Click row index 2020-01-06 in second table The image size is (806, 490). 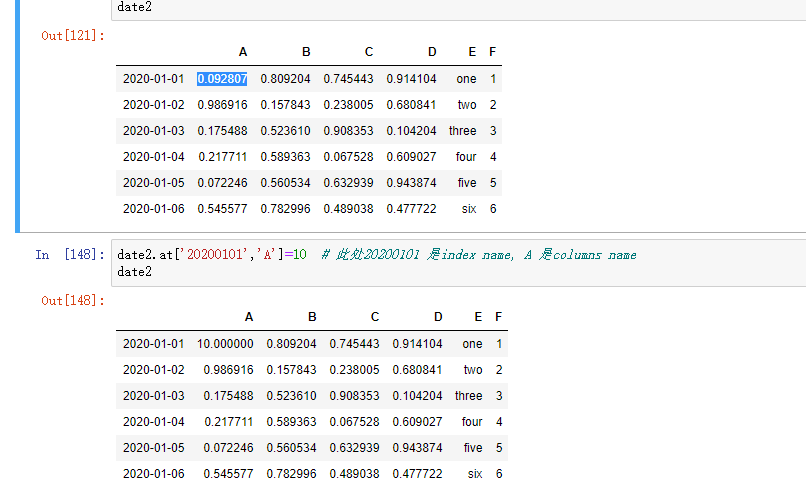pyautogui.click(x=154, y=474)
